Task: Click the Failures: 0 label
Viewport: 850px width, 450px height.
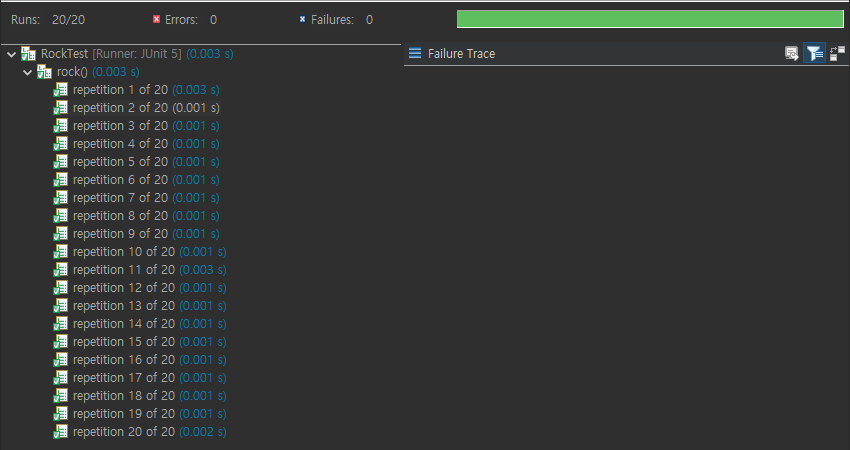Action: pos(342,20)
